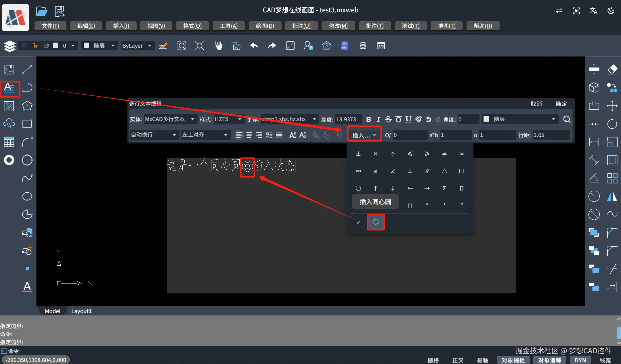The height and width of the screenshot is (364, 621).
Task: Toggle underline formatting in text editor
Action: pos(408,119)
